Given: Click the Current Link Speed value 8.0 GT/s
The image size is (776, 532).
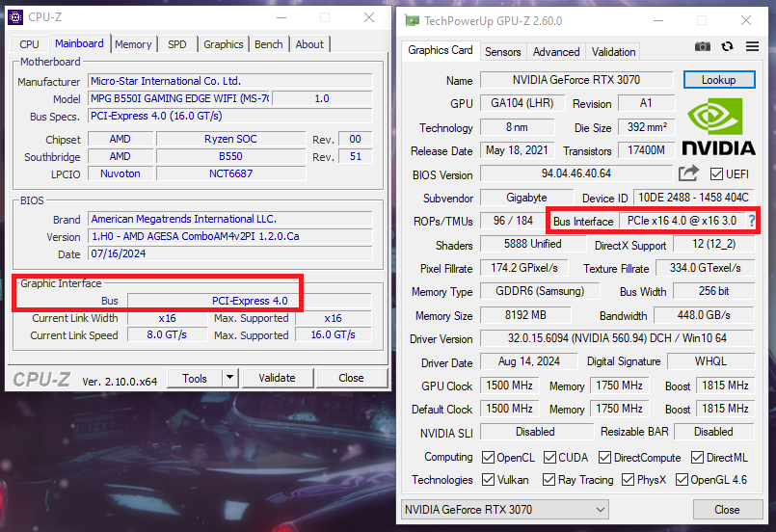Looking at the screenshot, I should 167,335.
